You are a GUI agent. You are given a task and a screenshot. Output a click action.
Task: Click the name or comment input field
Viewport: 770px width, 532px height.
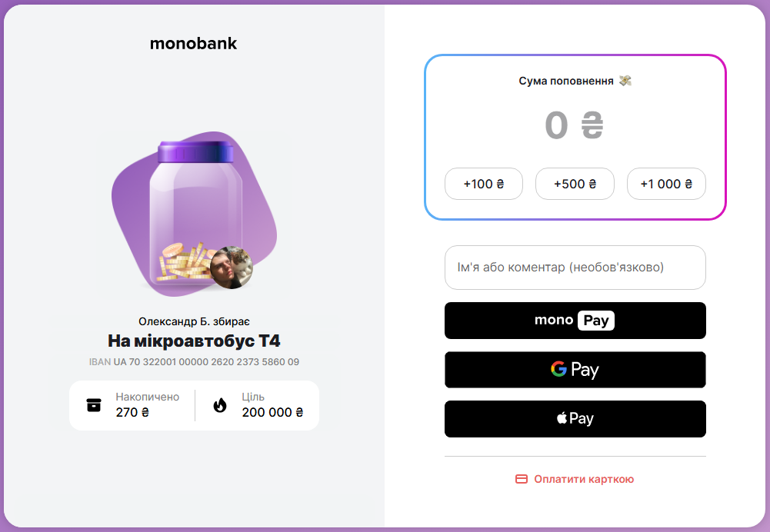coord(575,268)
